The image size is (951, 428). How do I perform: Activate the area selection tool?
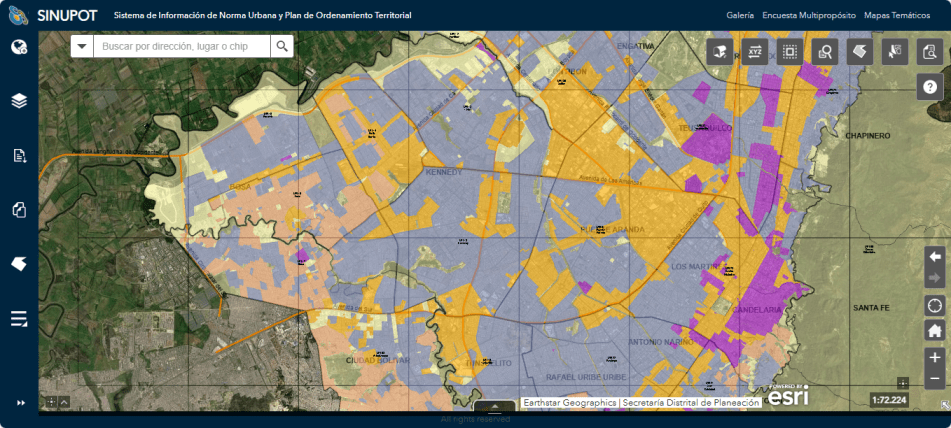coord(790,52)
